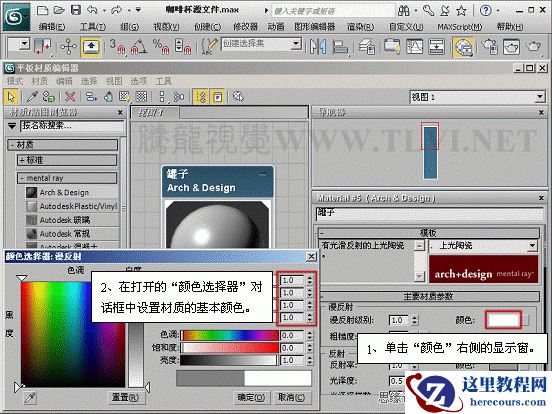The image size is (552, 414).
Task: Toggle material/map navigator button in material editor
Action: click(x=202, y=96)
